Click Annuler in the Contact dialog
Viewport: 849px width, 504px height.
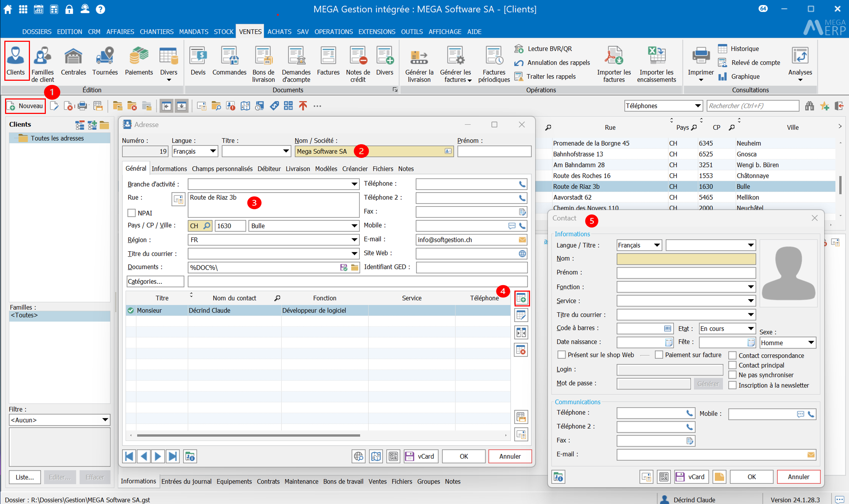click(x=798, y=477)
